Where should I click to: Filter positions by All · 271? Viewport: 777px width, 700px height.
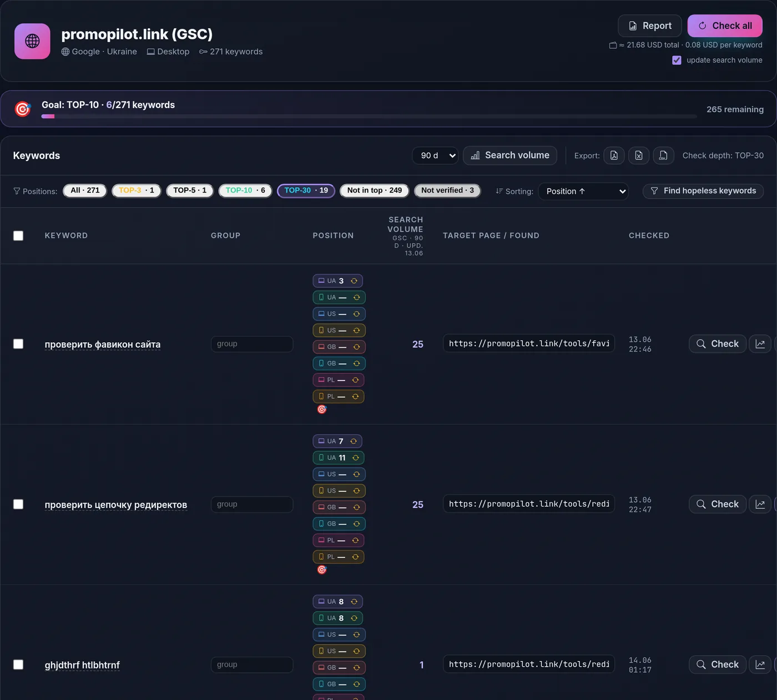85,191
